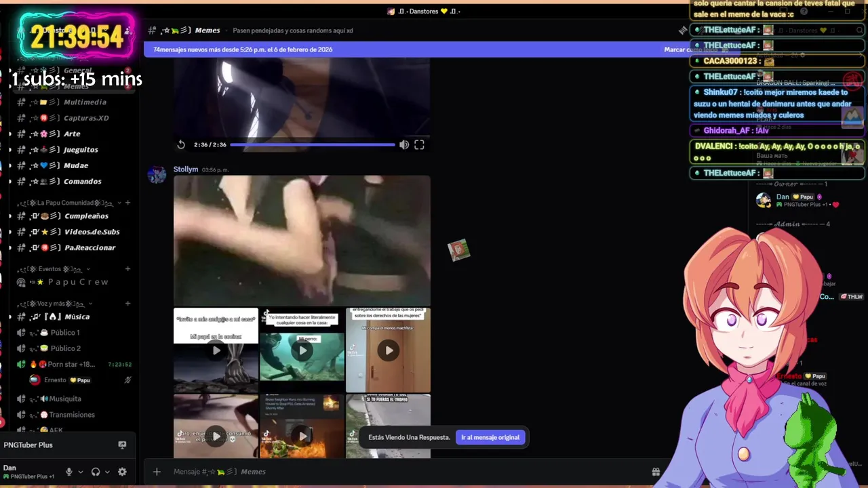Open the gift icon in message bar

pyautogui.click(x=656, y=472)
